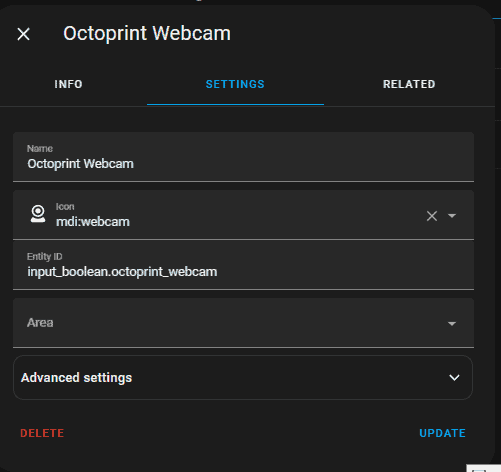
Task: Click the UPDATE button
Action: pos(442,433)
